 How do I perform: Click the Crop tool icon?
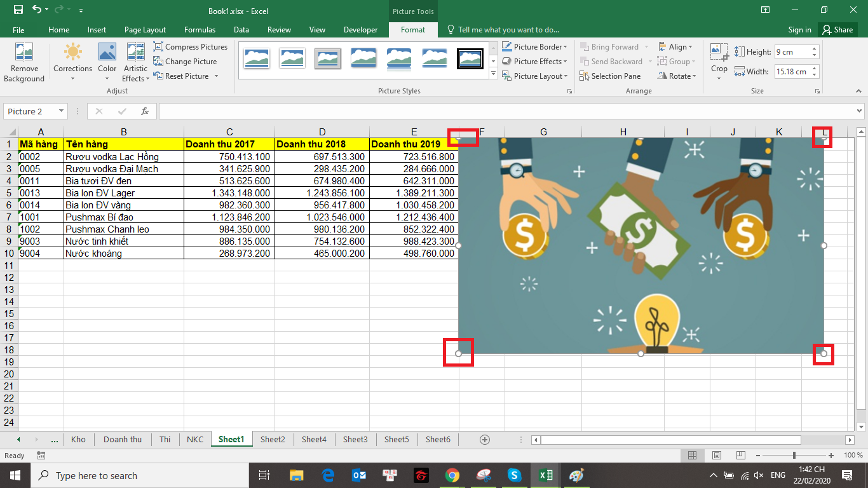point(719,52)
